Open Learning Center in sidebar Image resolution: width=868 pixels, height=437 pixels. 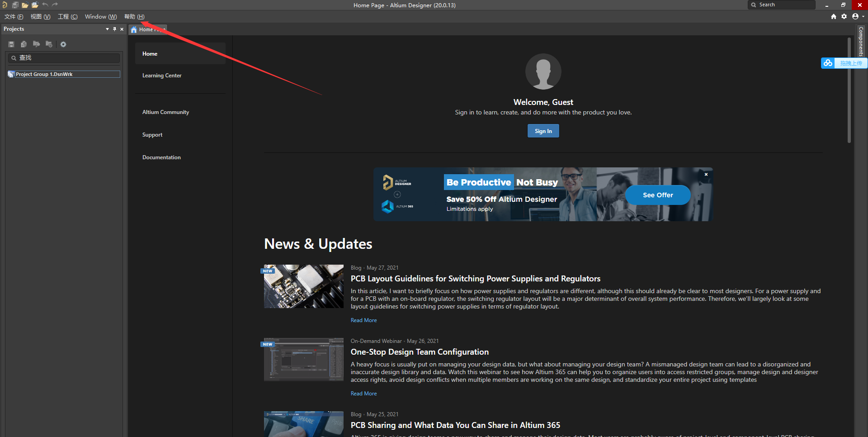tap(162, 76)
